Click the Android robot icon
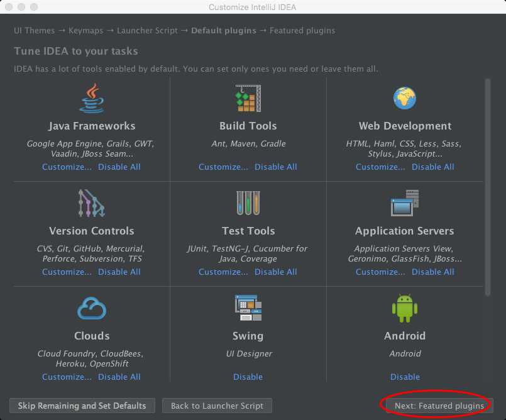 click(x=405, y=308)
